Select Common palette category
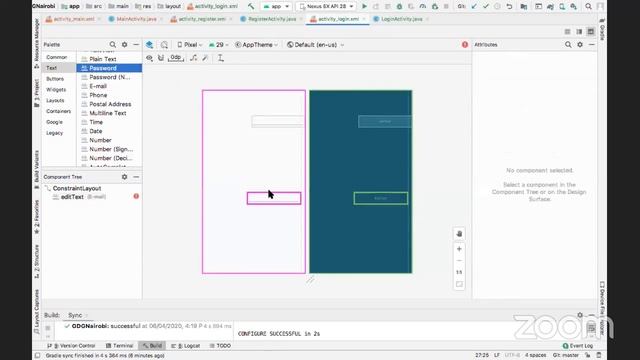The height and width of the screenshot is (360, 640). [x=57, y=57]
